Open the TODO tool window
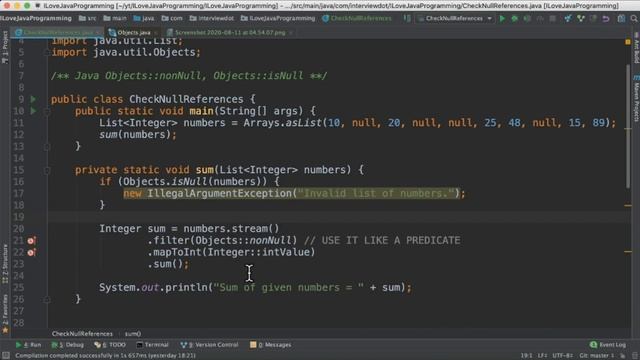 point(110,345)
